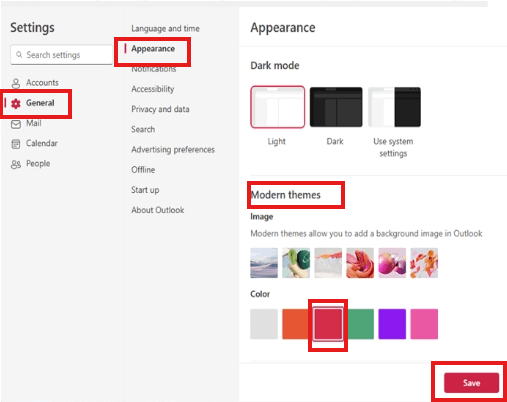Click the Settings title text

32,28
